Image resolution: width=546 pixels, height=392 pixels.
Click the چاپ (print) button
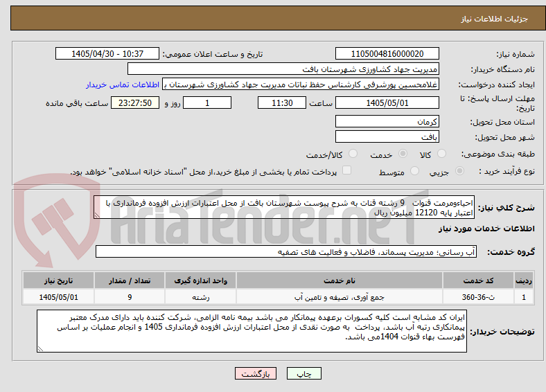click(303, 373)
